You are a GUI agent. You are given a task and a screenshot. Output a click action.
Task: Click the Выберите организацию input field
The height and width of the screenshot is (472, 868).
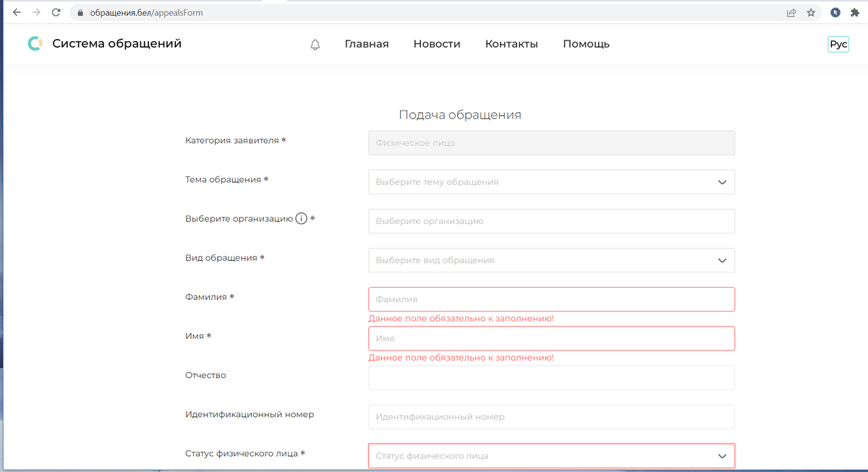click(x=551, y=221)
